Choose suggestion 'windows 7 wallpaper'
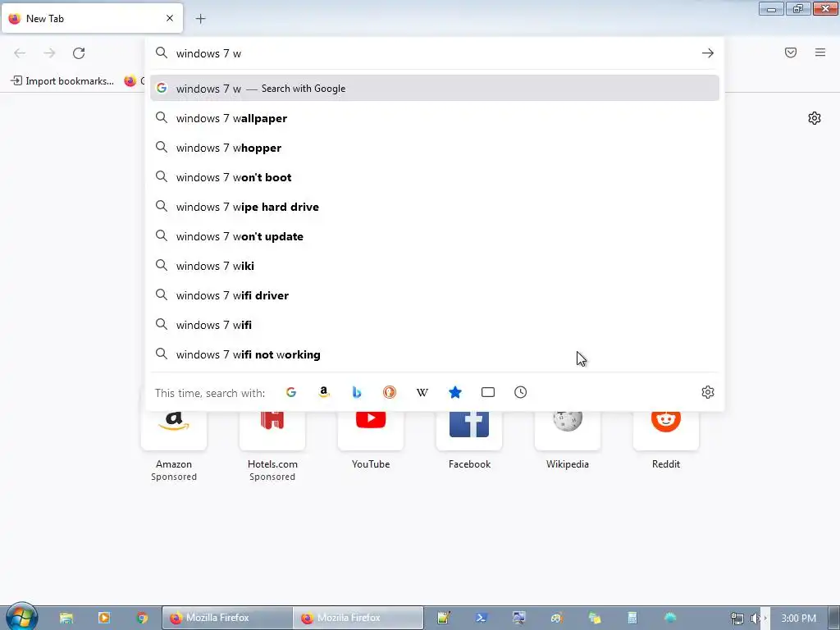 (x=435, y=118)
